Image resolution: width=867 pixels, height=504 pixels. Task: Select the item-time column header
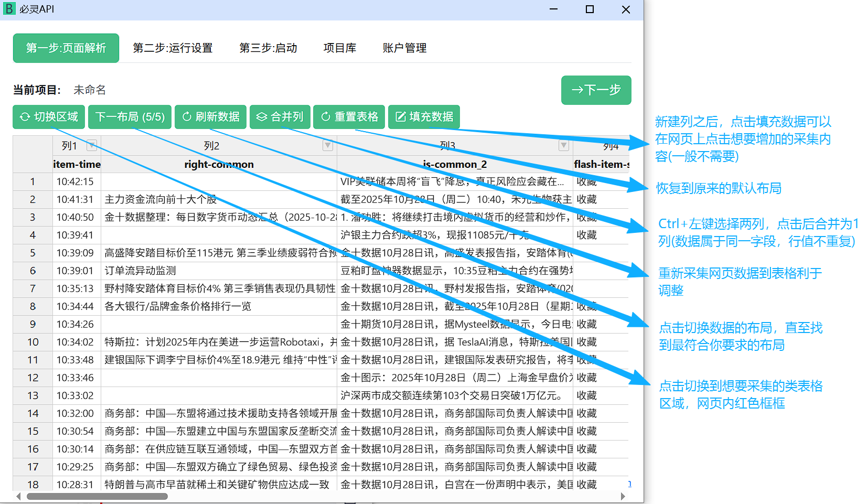click(x=77, y=164)
